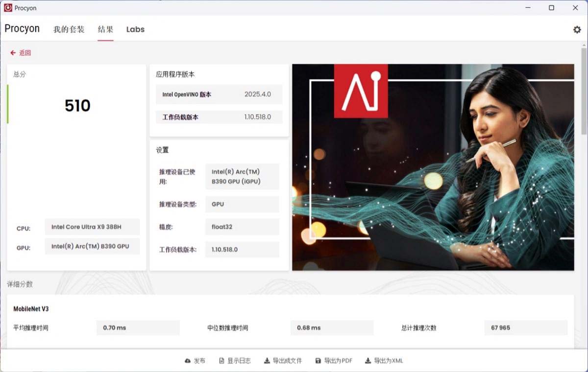Click the 1.10.518.0 value in the 设置 panel
Screen dimensions: 588x372
pyautogui.click(x=242, y=250)
